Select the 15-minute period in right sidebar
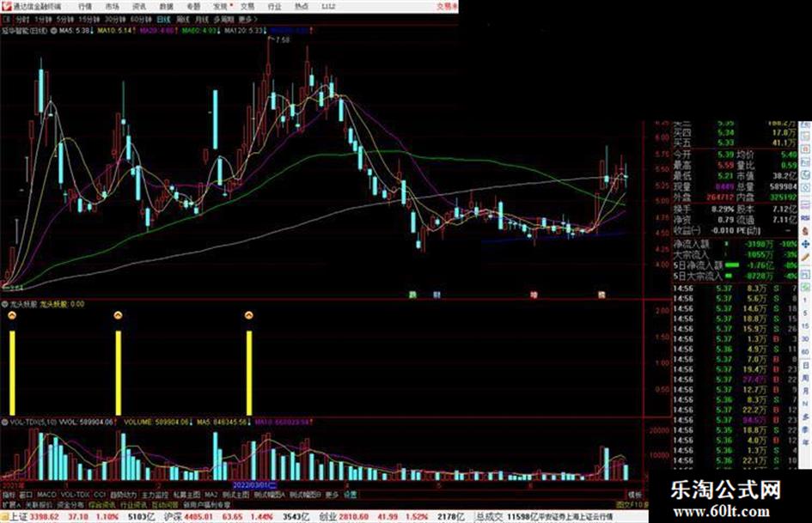 click(x=805, y=326)
